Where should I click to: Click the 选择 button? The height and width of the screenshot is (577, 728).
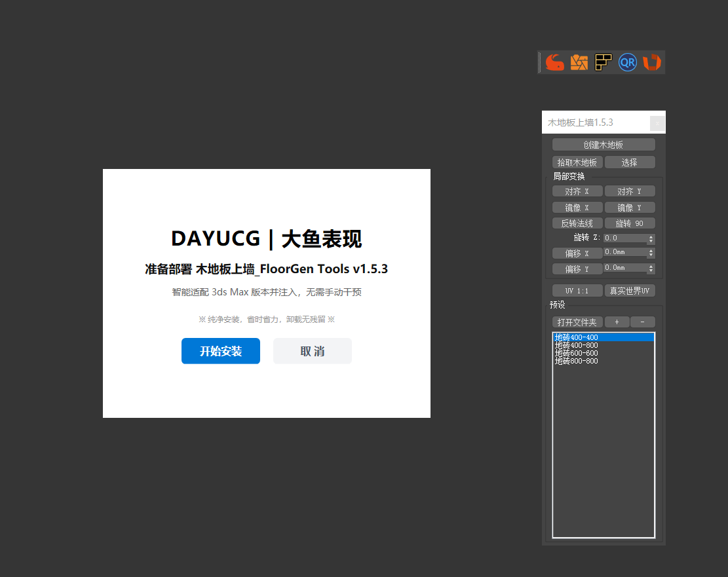pos(630,162)
